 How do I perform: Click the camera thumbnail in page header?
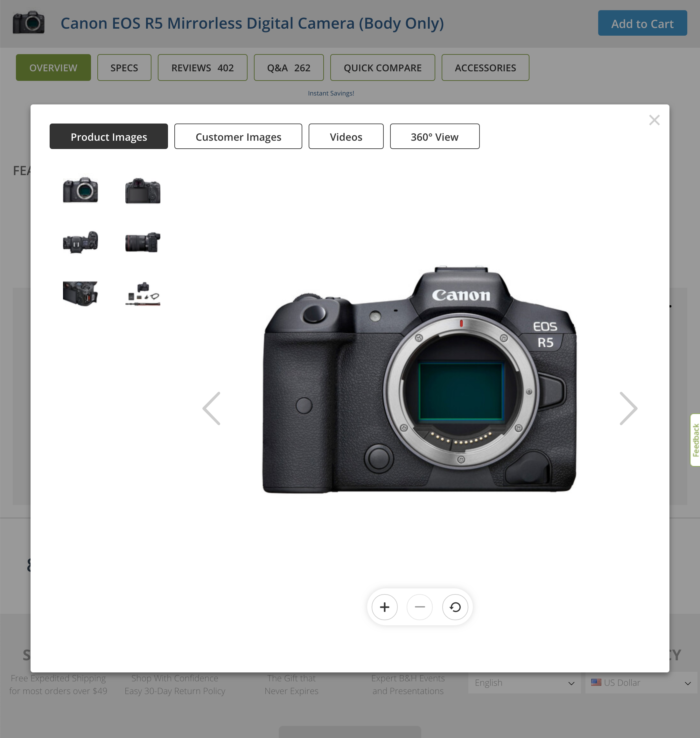pos(28,23)
